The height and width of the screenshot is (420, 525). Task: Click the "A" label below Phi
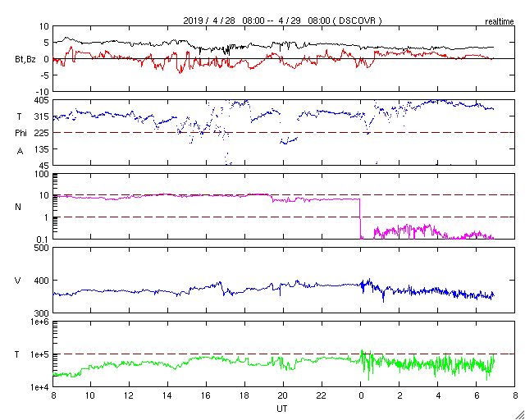(20, 152)
